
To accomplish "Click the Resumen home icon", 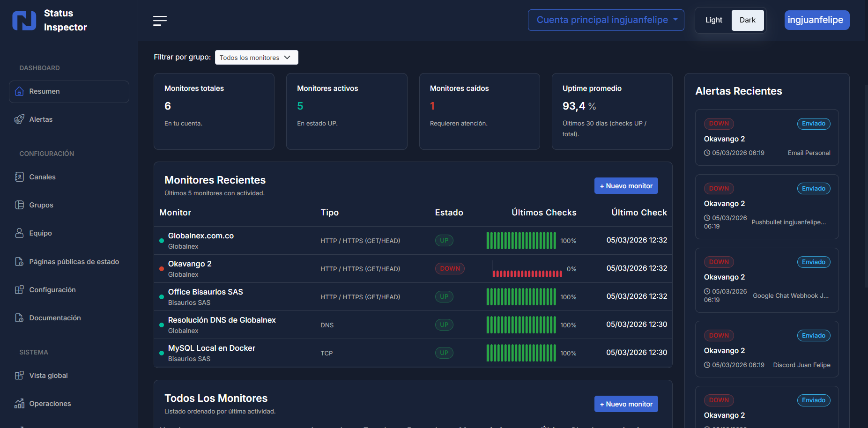I will coord(19,91).
